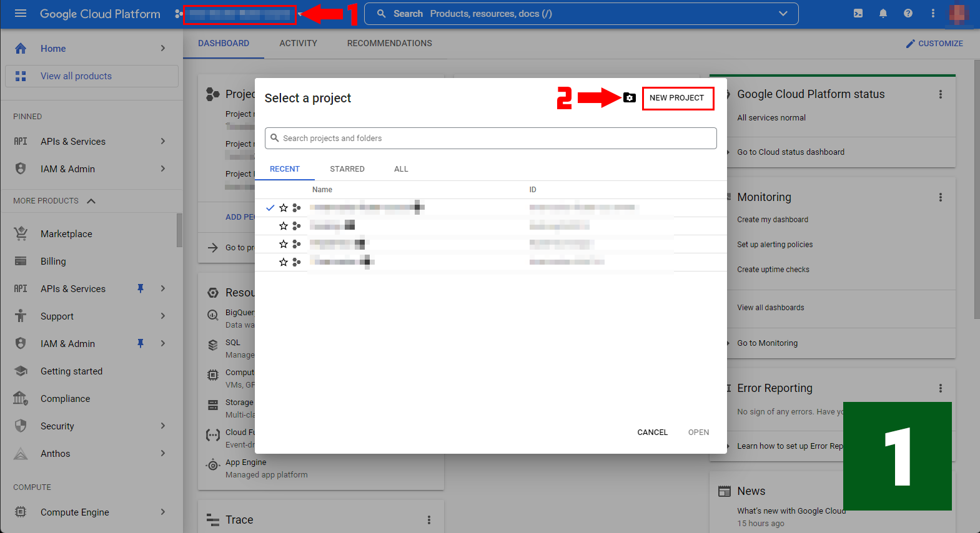This screenshot has width=980, height=533.
Task: Open the Recommendations tab
Action: click(390, 43)
